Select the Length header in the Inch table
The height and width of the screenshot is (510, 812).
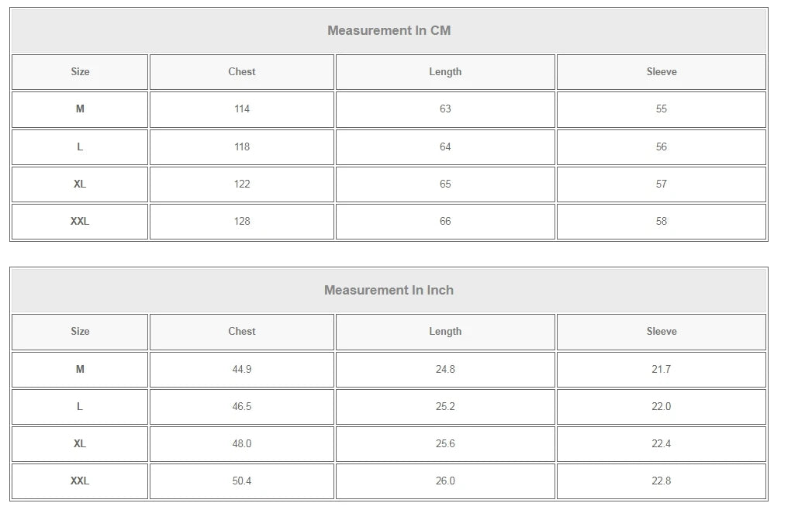pyautogui.click(x=445, y=332)
